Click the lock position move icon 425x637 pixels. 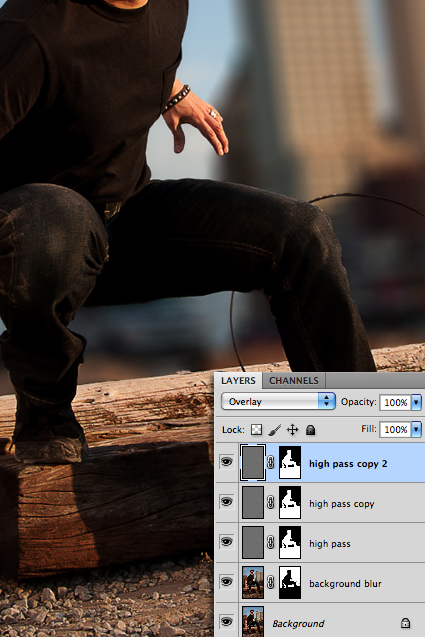pyautogui.click(x=293, y=429)
